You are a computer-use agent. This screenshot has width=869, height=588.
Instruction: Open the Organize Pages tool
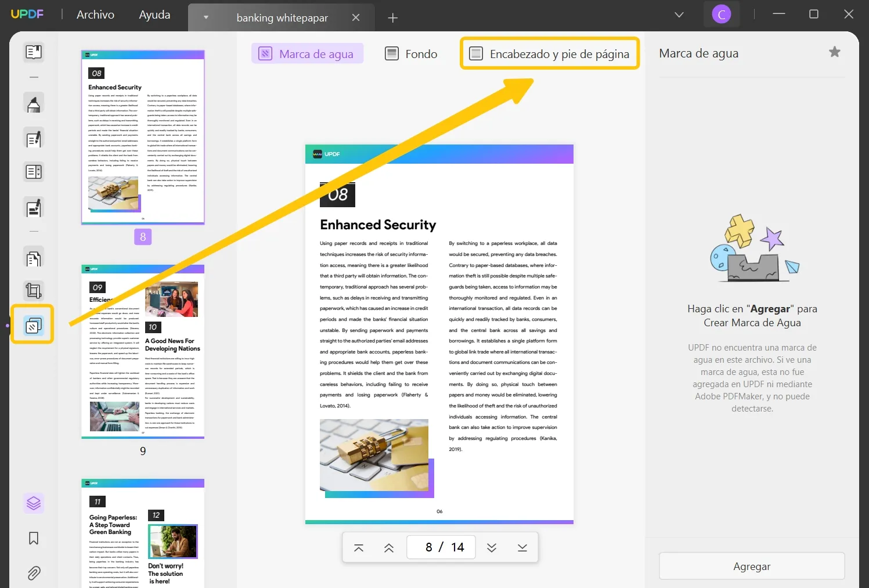coord(34,257)
